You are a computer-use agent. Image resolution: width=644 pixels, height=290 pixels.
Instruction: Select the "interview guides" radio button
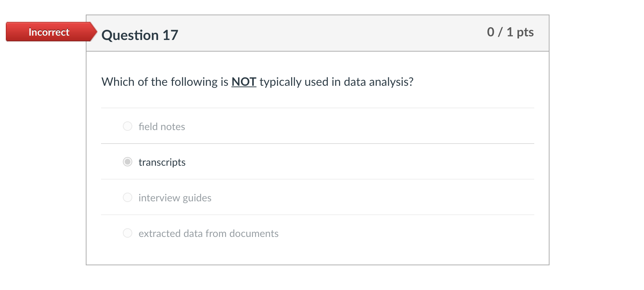click(128, 197)
